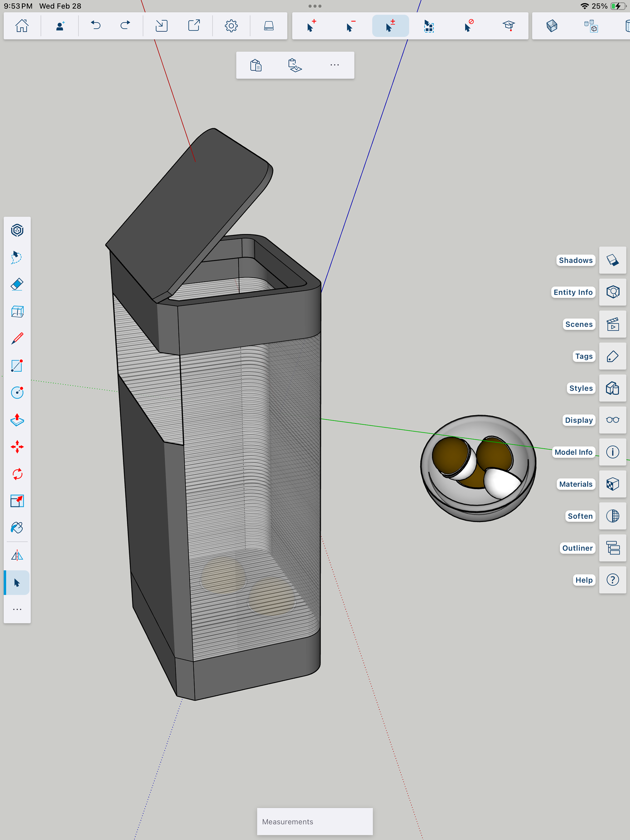Open the Outliner panel icon
Viewport: 630px width, 840px height.
[612, 548]
